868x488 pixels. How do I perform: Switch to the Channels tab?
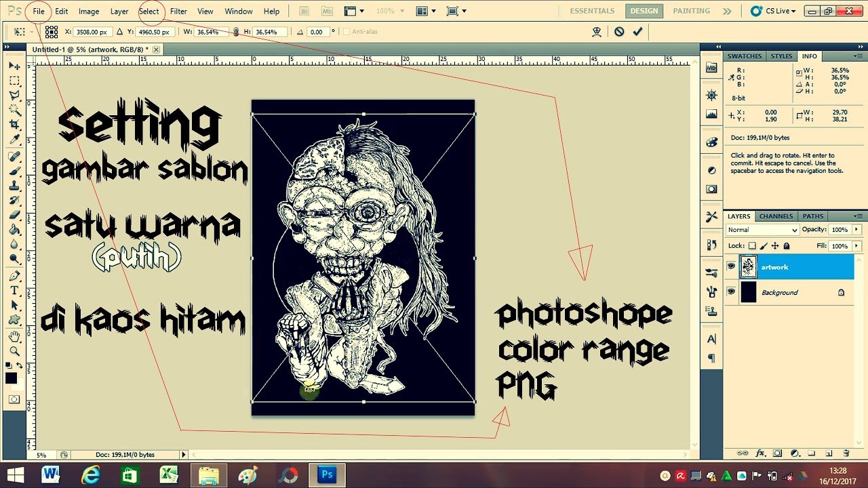point(776,216)
